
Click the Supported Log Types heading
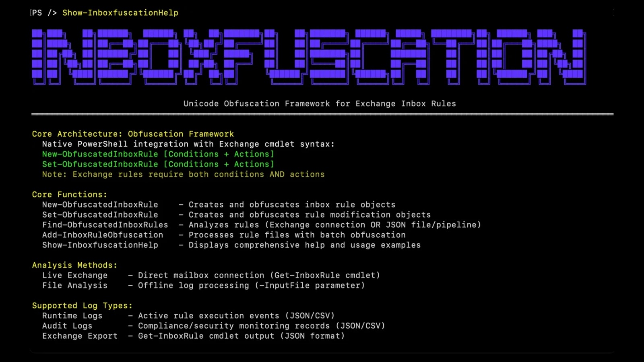point(82,305)
